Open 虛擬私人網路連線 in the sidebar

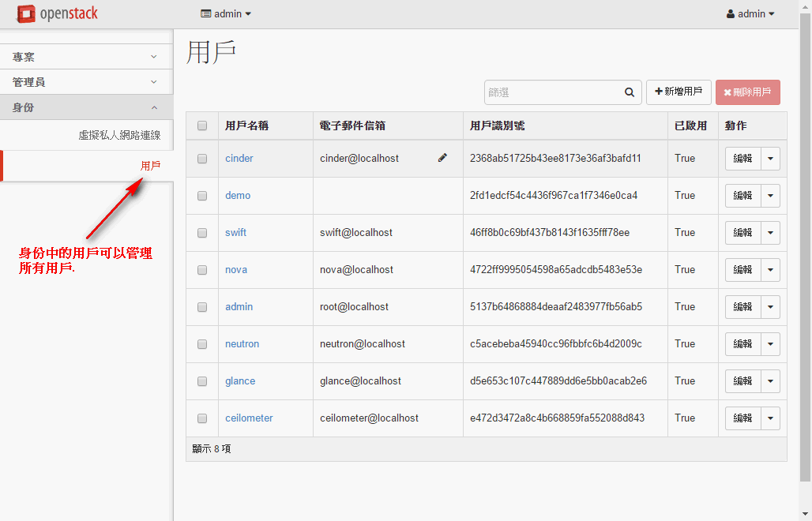[x=119, y=135]
